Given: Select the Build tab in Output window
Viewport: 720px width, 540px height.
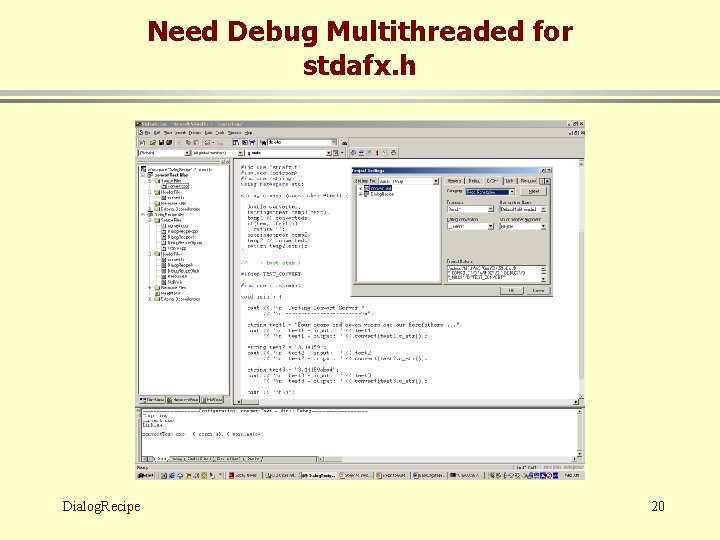Looking at the screenshot, I should tap(161, 459).
